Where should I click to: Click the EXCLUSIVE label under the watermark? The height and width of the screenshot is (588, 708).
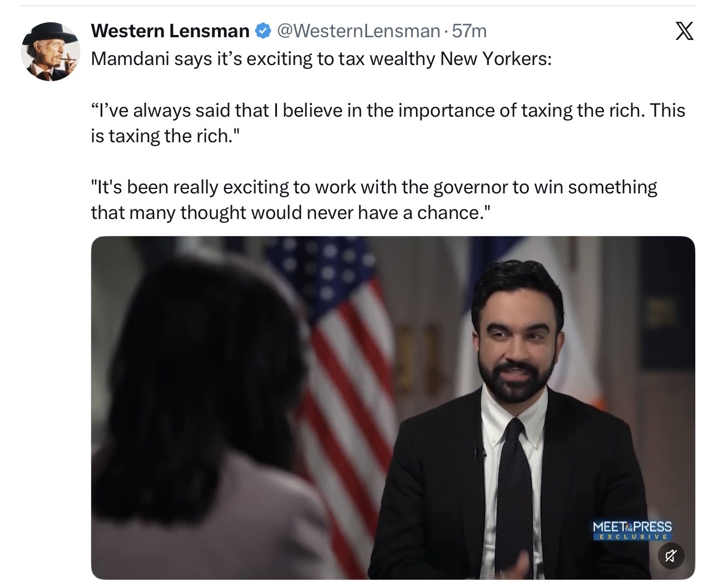point(632,537)
